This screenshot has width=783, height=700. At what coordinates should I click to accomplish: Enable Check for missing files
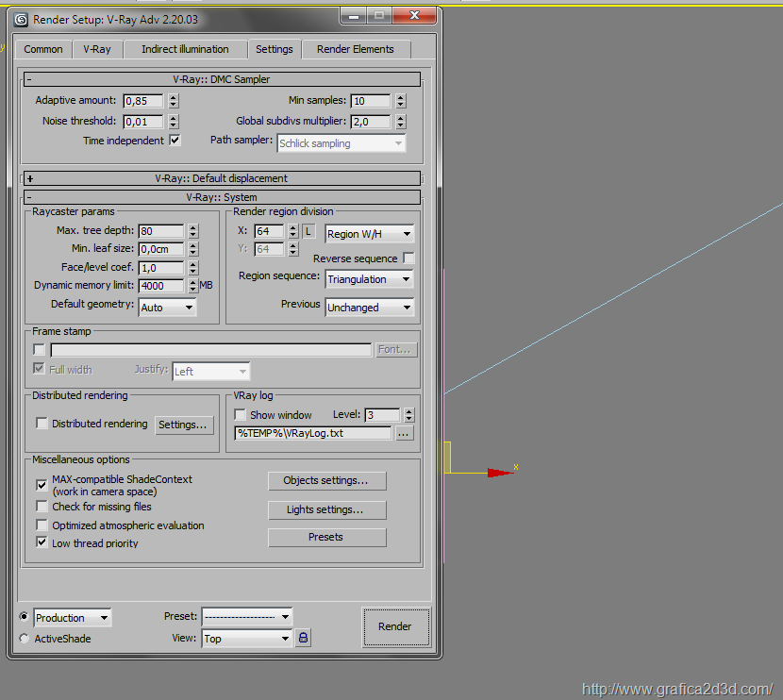(42, 507)
